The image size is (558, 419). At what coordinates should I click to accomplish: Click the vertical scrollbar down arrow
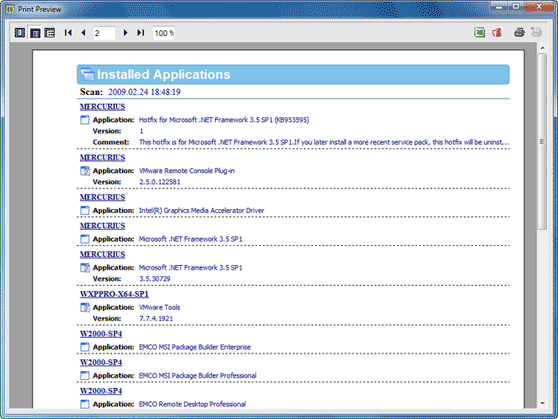[x=542, y=403]
